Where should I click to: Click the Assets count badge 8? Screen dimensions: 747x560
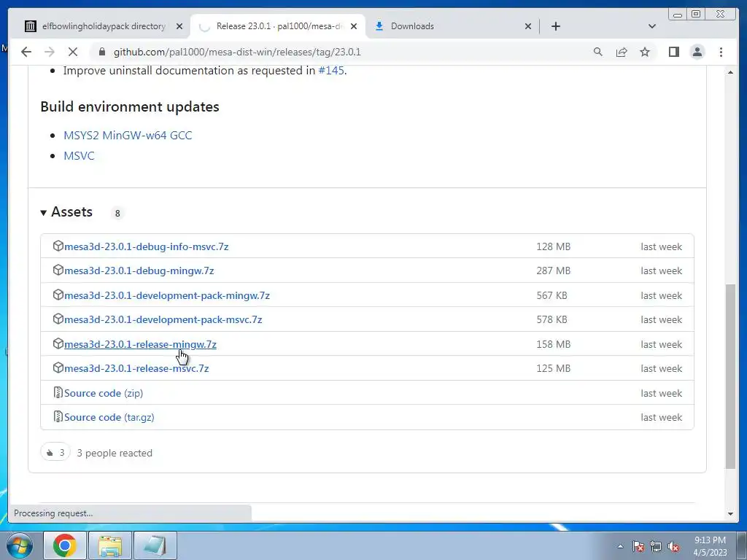[117, 214]
